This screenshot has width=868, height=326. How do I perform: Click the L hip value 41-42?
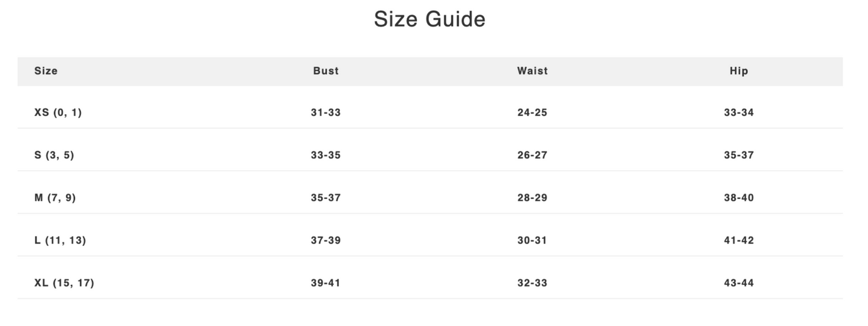pyautogui.click(x=739, y=241)
